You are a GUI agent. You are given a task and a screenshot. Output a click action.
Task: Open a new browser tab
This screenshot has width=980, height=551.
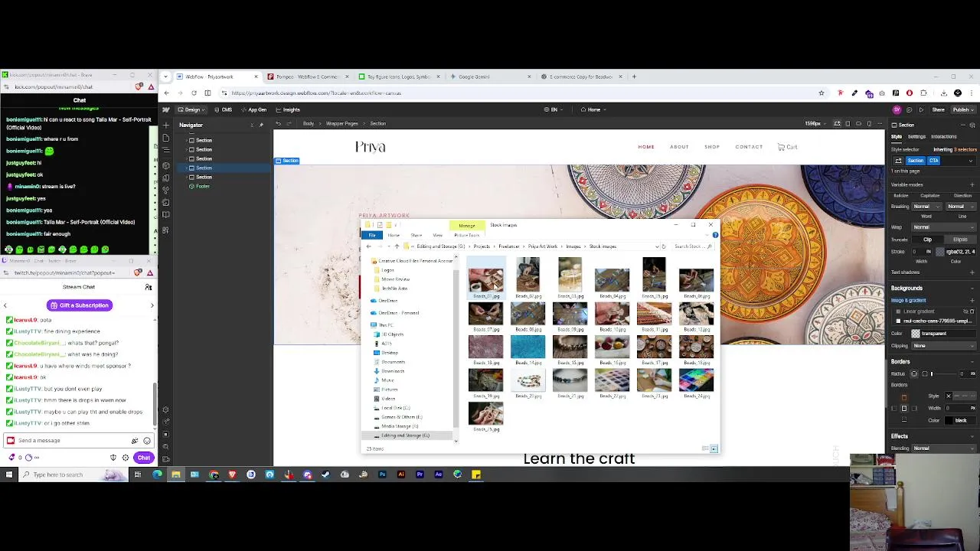point(634,77)
